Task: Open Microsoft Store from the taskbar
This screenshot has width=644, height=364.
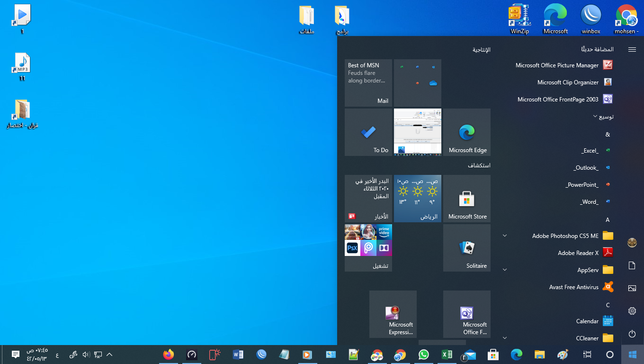Action: point(493,355)
